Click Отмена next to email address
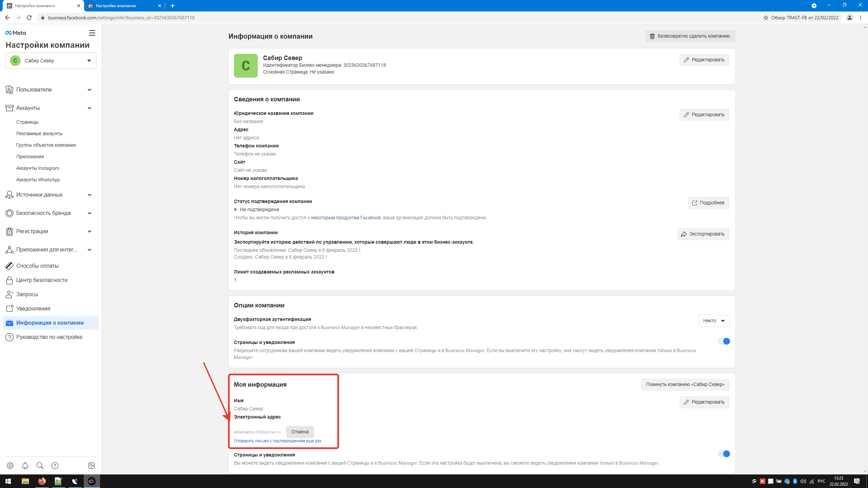 [x=300, y=432]
